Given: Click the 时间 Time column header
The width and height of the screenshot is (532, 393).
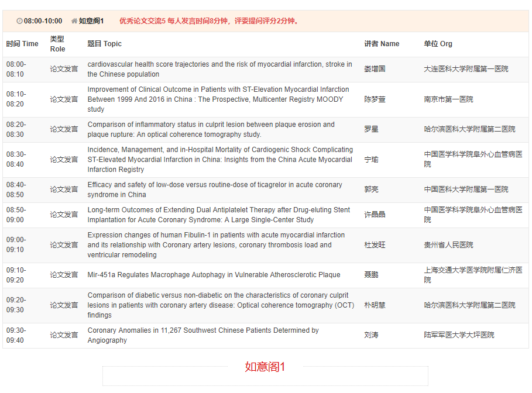Looking at the screenshot, I should point(22,44).
